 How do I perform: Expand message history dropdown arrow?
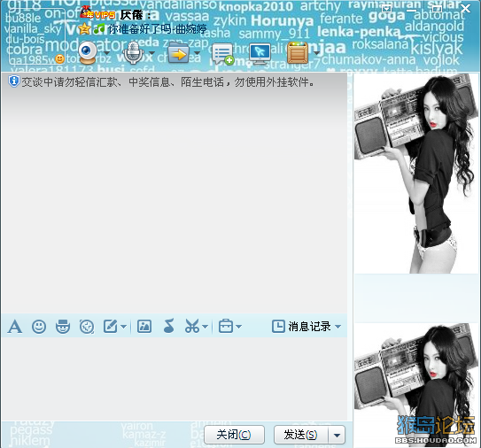tap(337, 327)
